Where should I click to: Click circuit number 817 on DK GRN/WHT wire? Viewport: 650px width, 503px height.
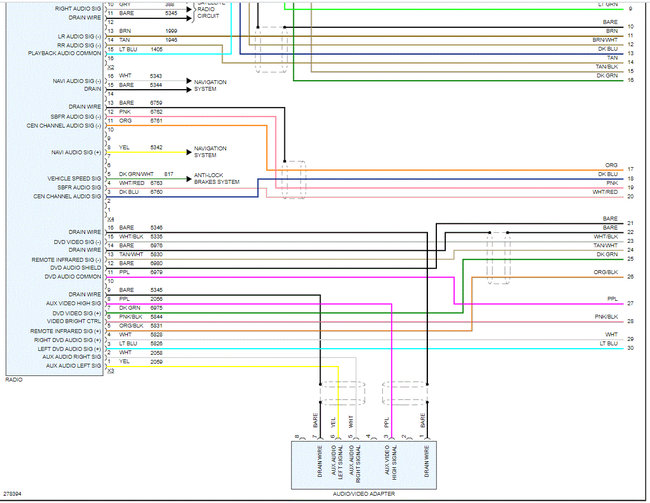click(x=169, y=174)
